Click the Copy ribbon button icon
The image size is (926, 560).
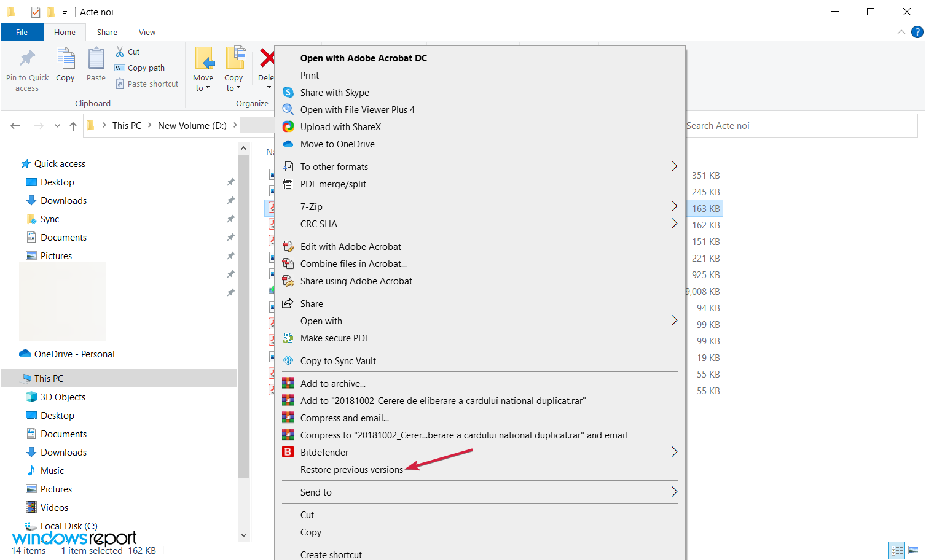click(65, 58)
